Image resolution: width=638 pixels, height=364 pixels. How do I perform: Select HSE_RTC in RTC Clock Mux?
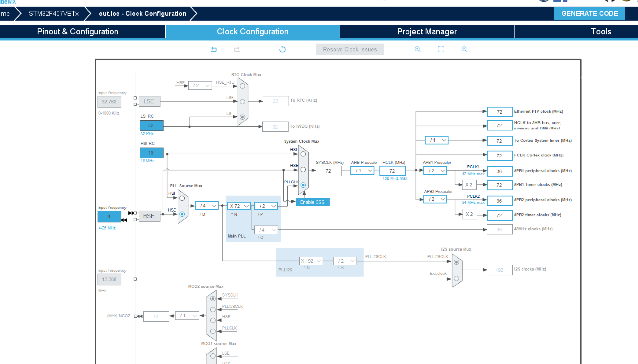[242, 86]
